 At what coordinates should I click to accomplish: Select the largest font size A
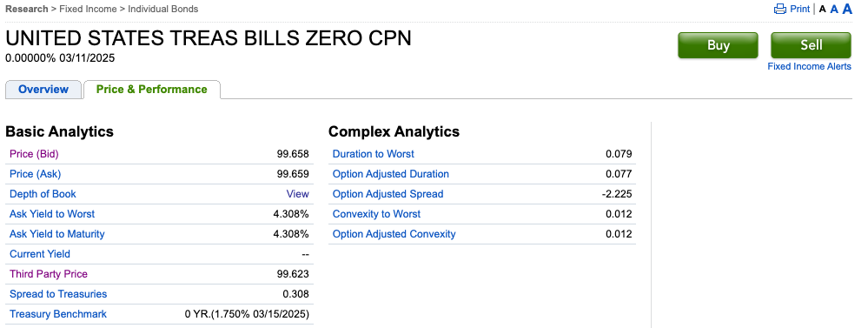847,9
